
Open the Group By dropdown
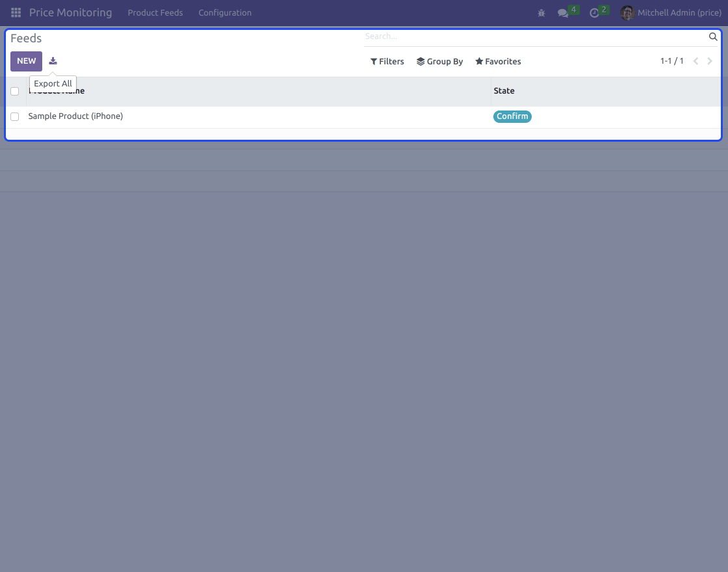point(439,61)
